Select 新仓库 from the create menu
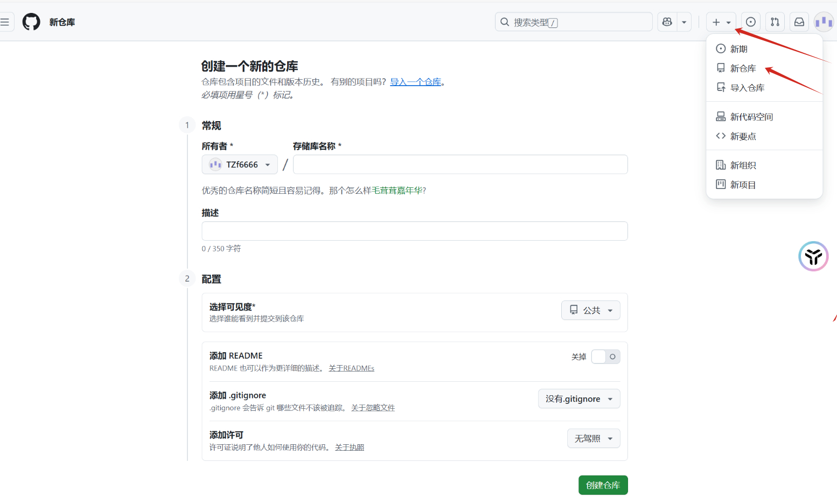837x504 pixels. pos(743,68)
